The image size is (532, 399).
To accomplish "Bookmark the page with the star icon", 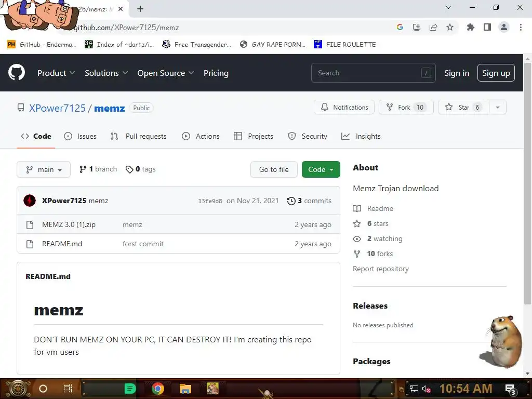I will click(450, 27).
